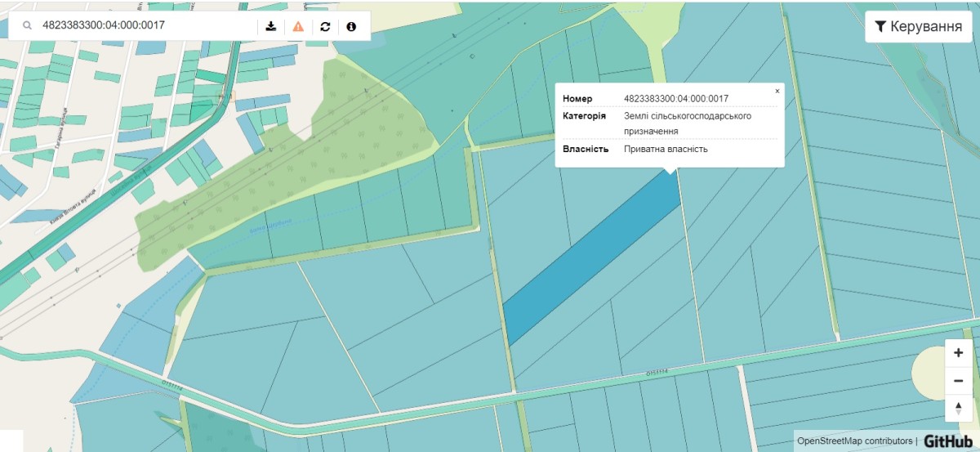Refresh the map with the reload icon

point(325,26)
